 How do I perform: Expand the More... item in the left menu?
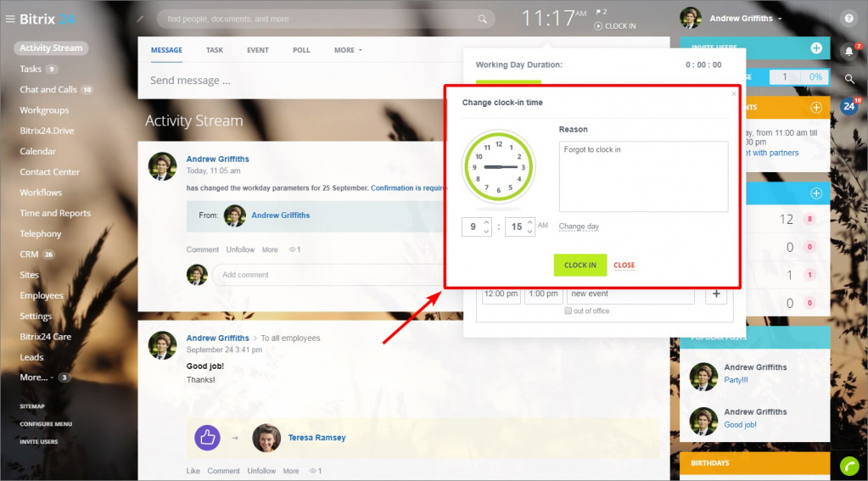[x=36, y=378]
